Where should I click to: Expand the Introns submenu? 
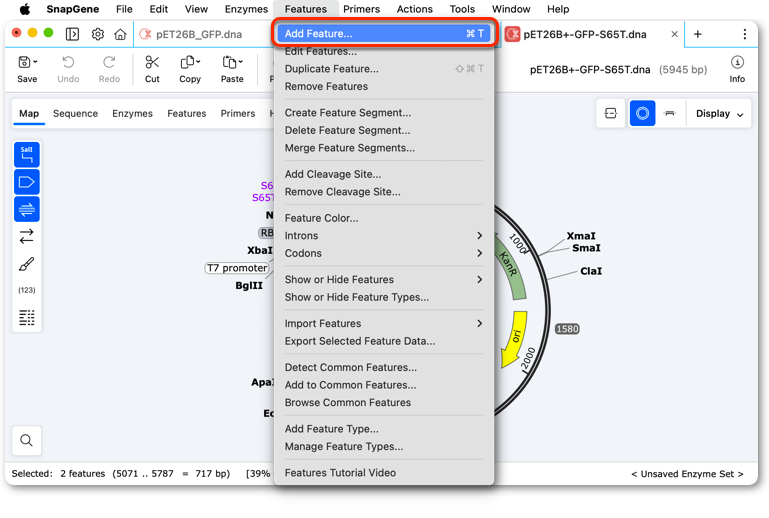[x=479, y=236]
